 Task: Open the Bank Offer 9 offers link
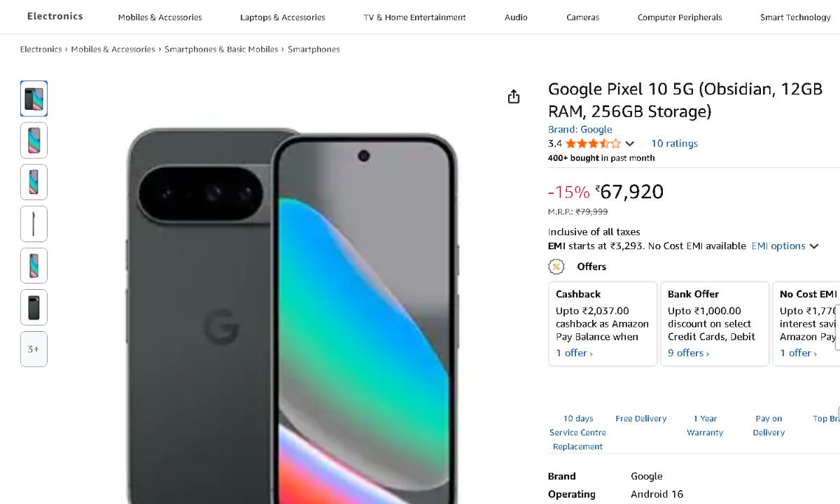688,353
